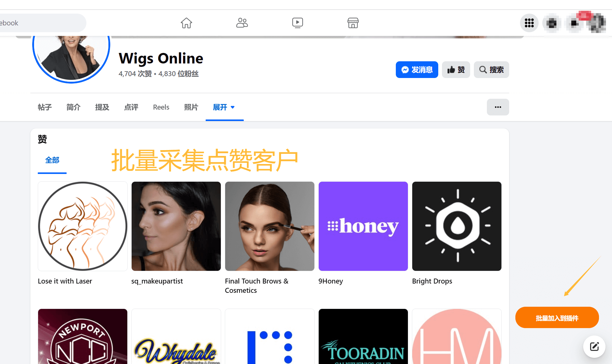Click the 搜索 search button on page

point(492,70)
